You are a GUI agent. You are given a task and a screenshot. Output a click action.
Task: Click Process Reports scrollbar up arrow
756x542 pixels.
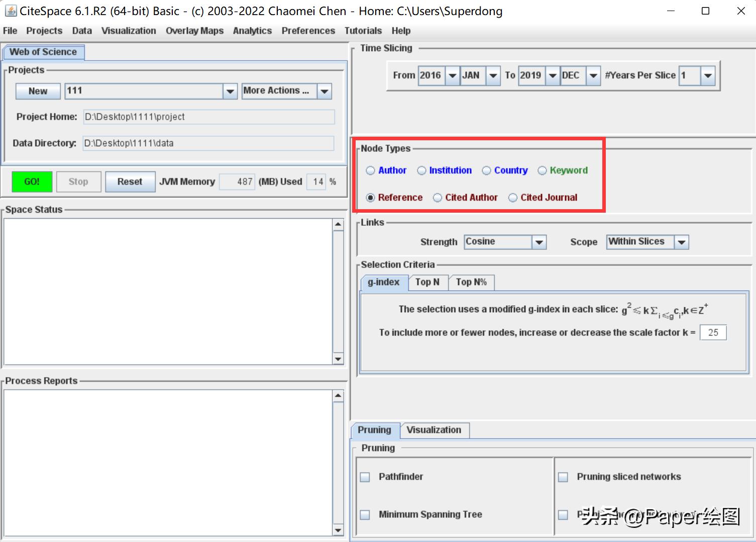[338, 396]
